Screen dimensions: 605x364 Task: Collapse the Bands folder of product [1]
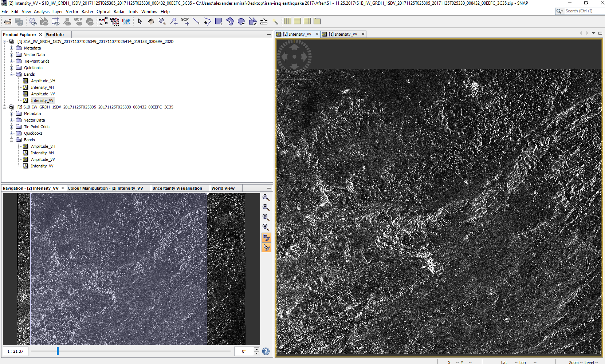tap(12, 74)
